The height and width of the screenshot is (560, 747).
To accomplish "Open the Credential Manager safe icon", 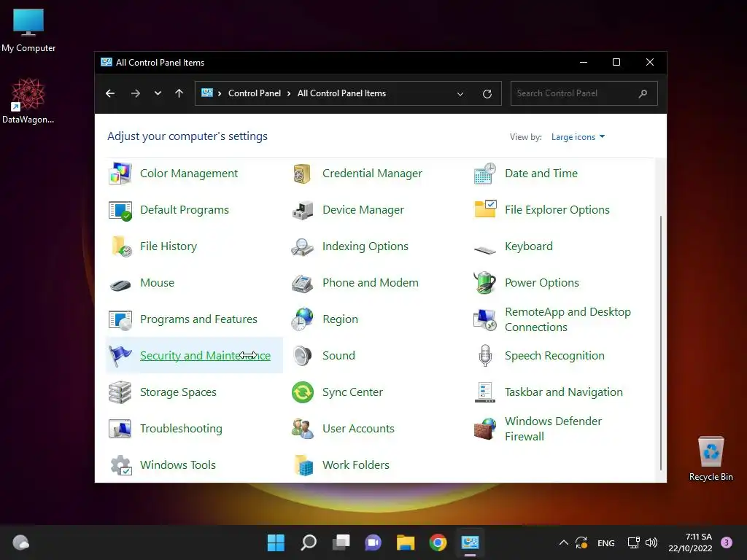I will tap(302, 174).
